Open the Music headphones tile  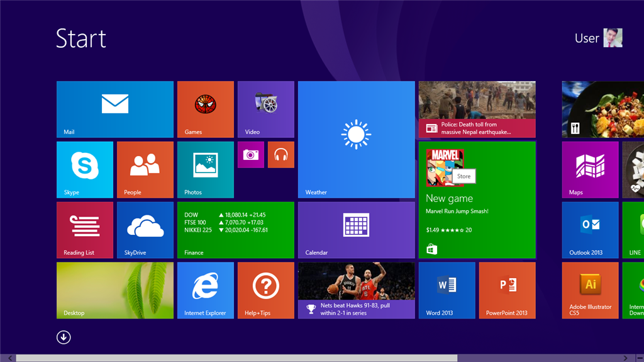click(281, 155)
